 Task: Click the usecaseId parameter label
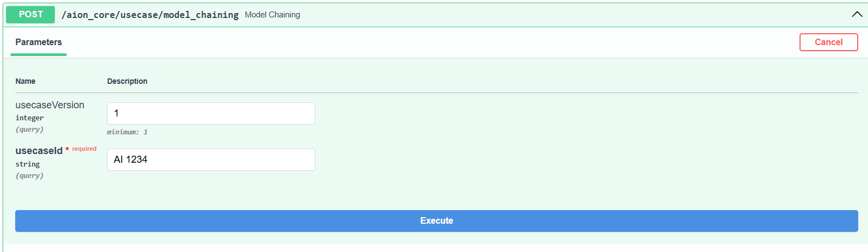(39, 151)
